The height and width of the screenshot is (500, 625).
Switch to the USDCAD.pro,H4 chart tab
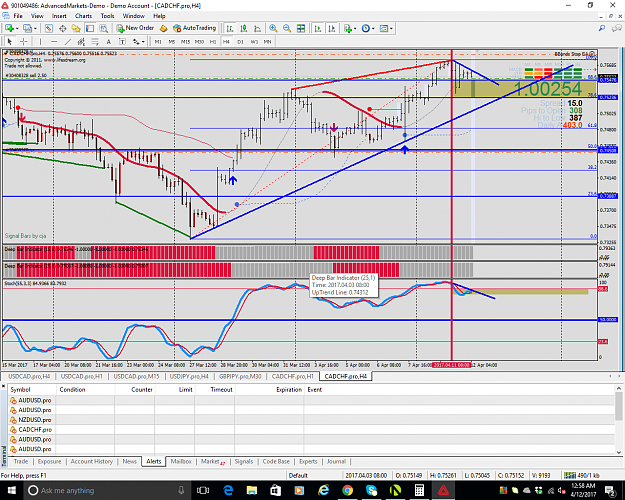click(x=29, y=376)
